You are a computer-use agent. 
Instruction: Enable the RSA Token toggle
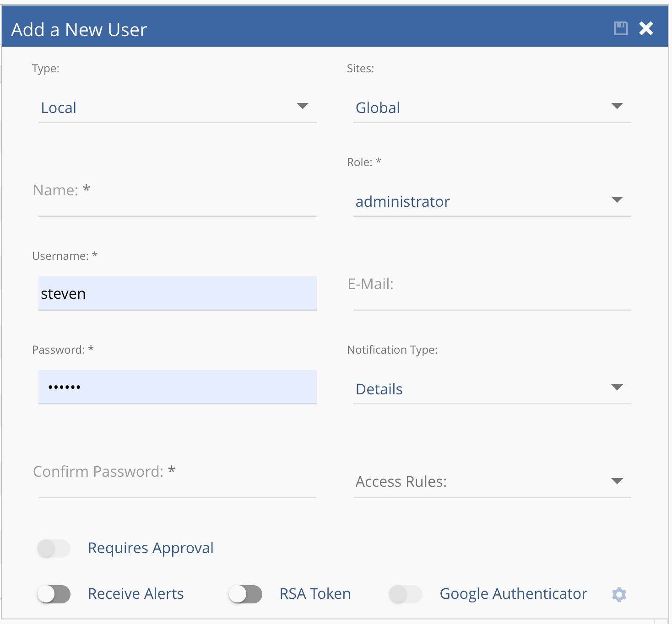pos(245,594)
